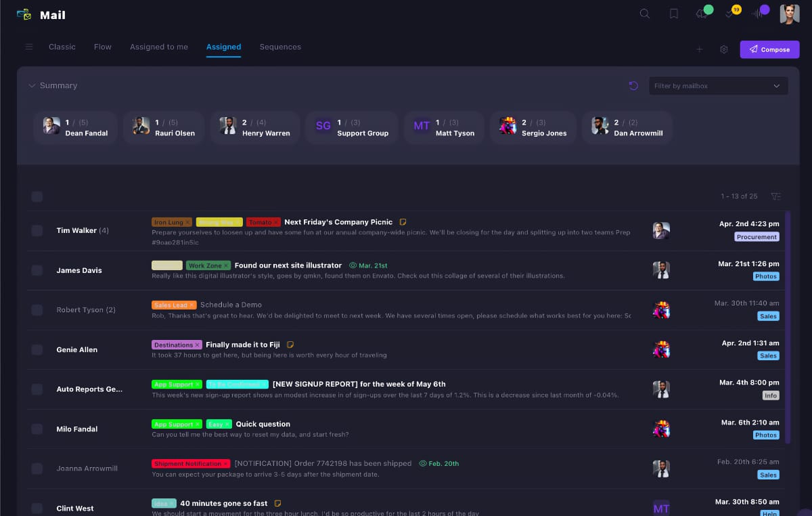This screenshot has height=516, width=812.
Task: Switch to the Assigned to me tab
Action: coord(159,47)
